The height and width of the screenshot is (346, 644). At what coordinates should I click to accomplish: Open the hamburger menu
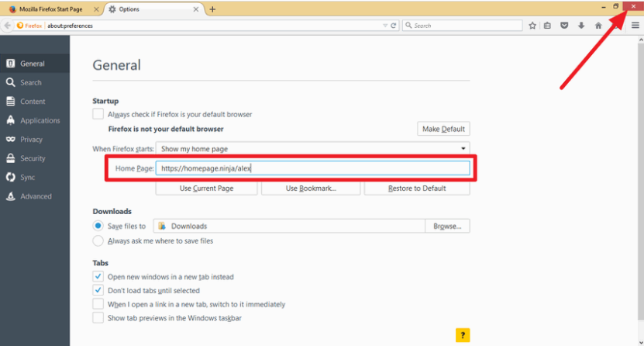pyautogui.click(x=635, y=26)
